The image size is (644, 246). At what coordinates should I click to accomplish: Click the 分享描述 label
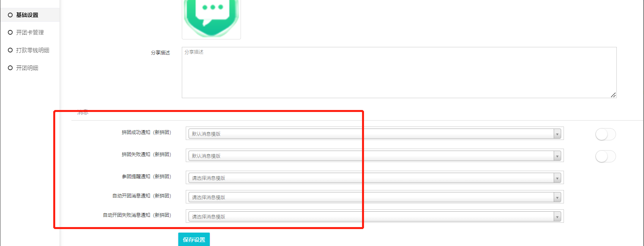[x=161, y=52]
